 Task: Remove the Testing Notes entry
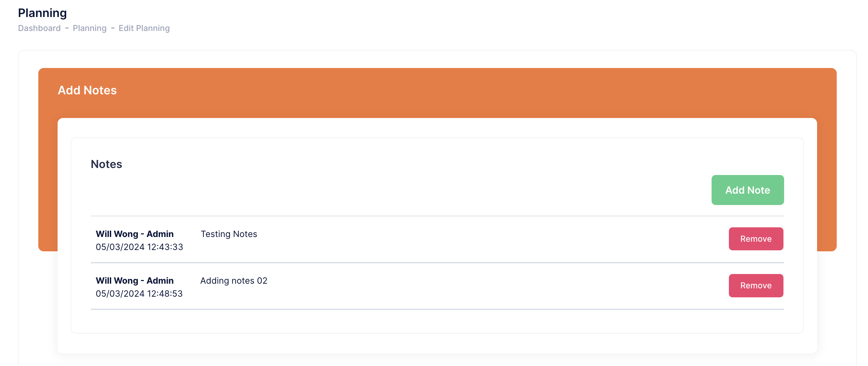(756, 239)
